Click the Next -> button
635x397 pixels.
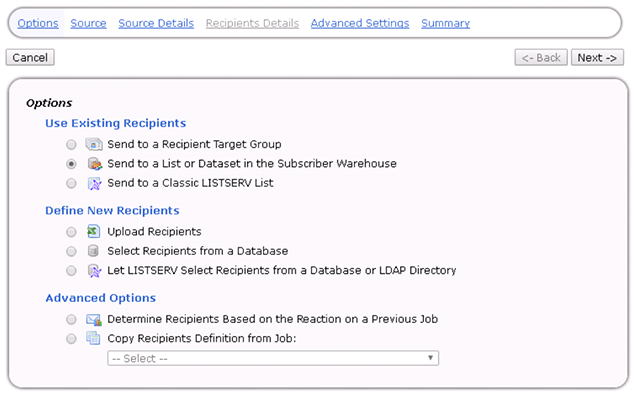coord(597,58)
